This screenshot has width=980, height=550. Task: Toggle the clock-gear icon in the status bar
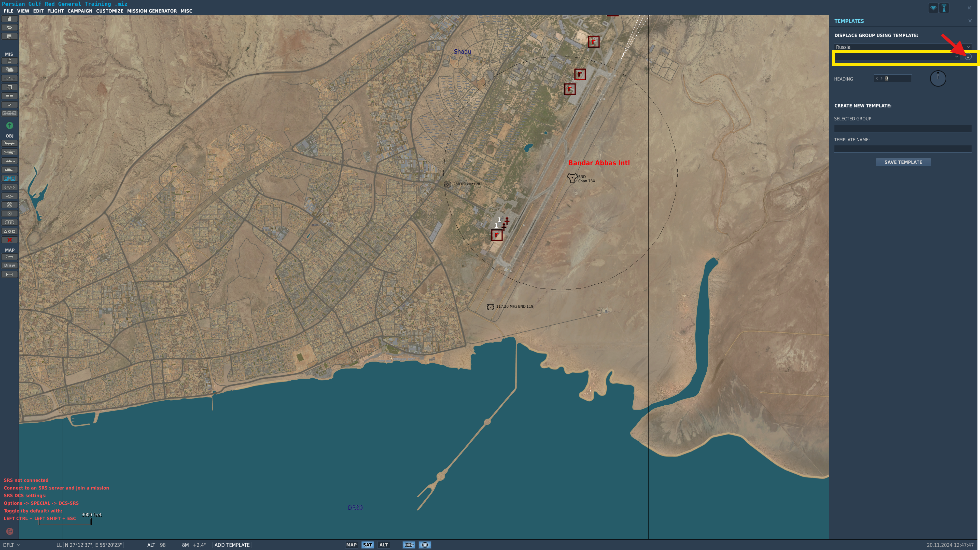[x=425, y=545]
